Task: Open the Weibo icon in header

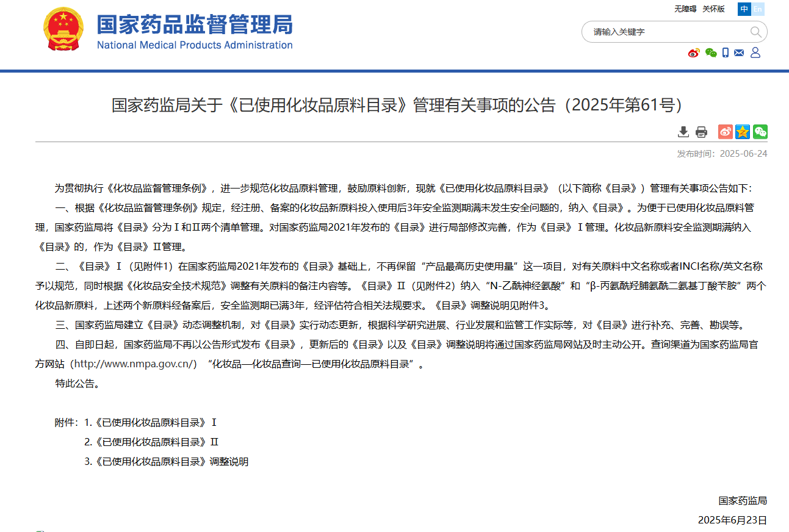Action: point(694,53)
